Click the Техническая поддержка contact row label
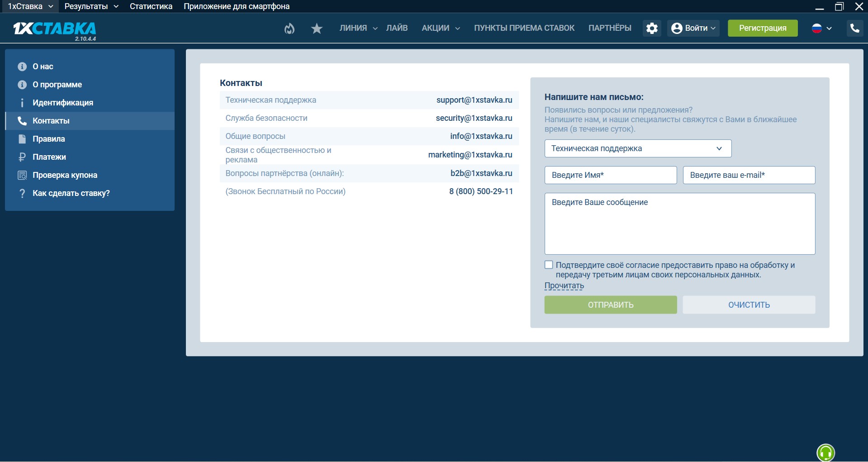 (x=270, y=100)
